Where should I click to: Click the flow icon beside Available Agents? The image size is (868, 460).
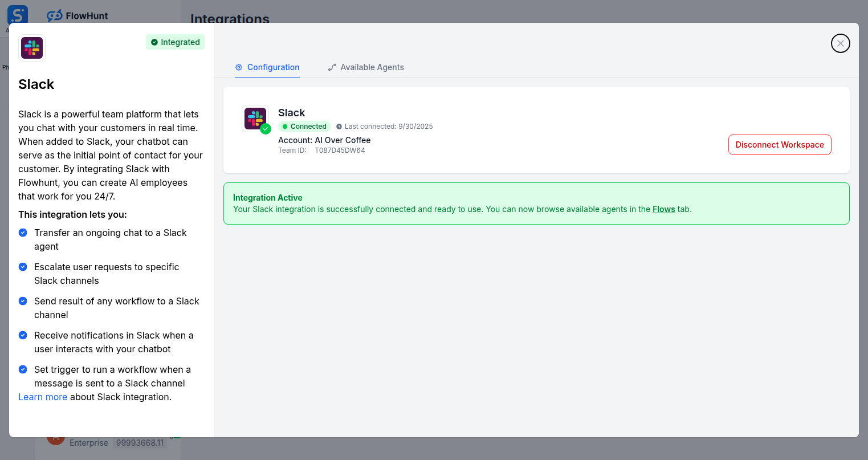click(x=332, y=67)
